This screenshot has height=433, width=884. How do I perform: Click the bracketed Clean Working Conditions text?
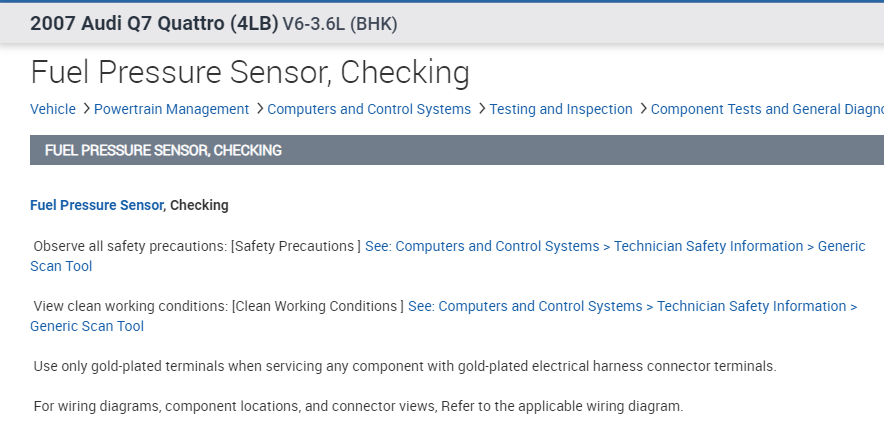(318, 306)
